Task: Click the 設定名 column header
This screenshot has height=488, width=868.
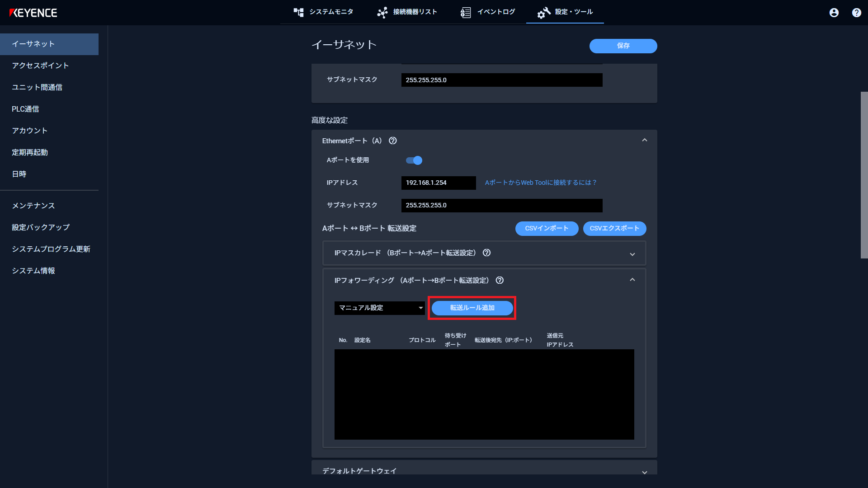Action: point(362,340)
